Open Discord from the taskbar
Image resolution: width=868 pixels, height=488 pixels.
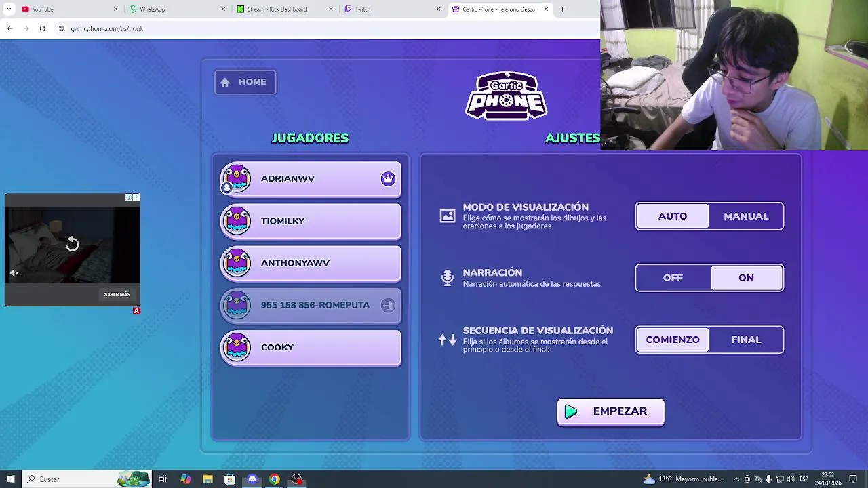pyautogui.click(x=252, y=479)
